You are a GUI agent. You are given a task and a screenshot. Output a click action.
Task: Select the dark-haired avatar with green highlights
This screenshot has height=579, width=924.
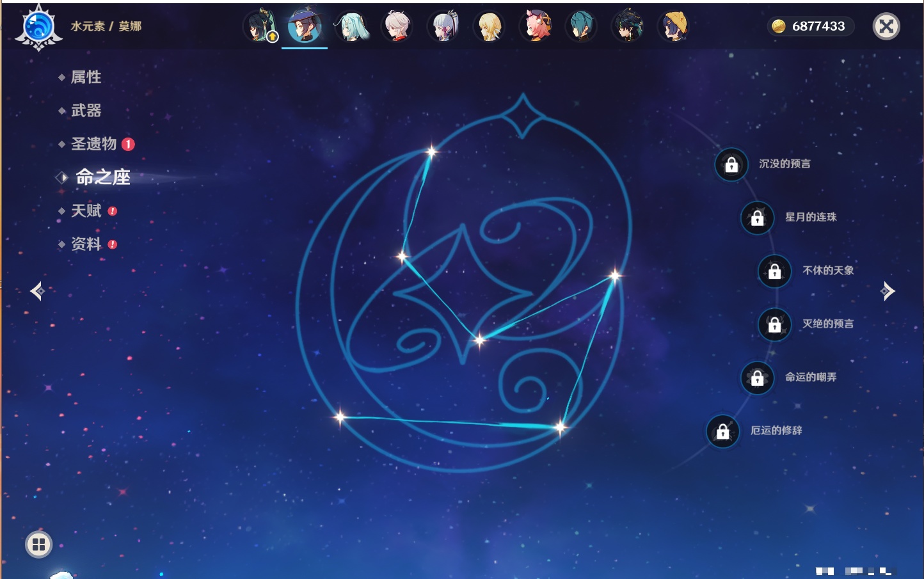coord(628,26)
